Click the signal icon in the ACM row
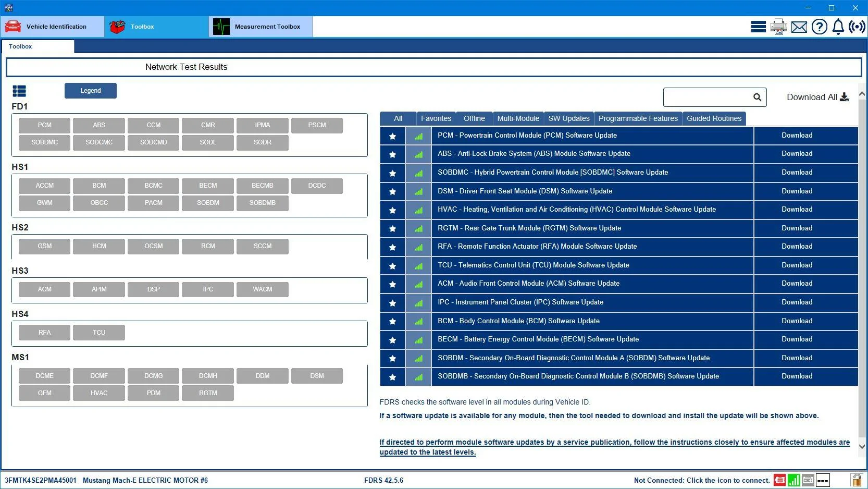The height and width of the screenshot is (489, 868). 418,284
